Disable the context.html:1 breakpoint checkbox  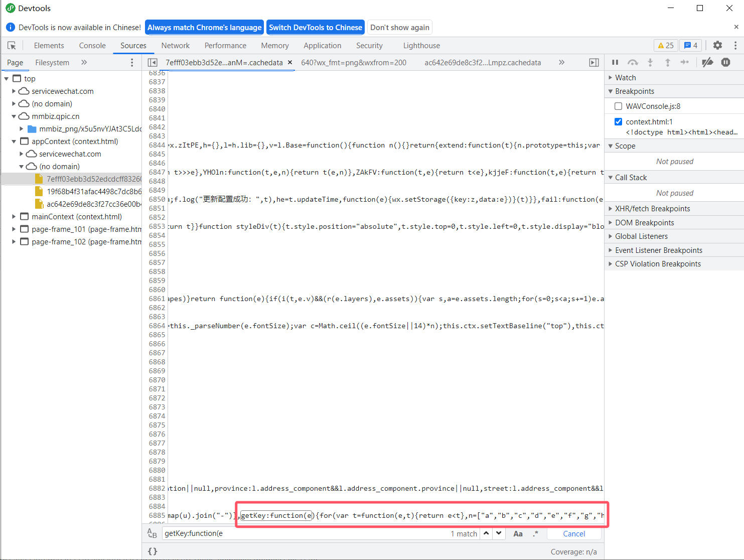click(x=618, y=122)
